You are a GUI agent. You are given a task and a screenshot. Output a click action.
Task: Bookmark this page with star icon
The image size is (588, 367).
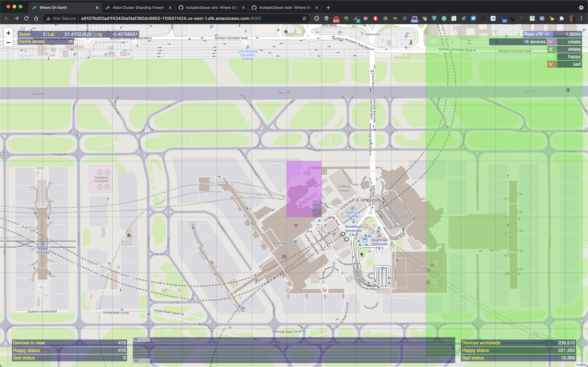click(304, 19)
